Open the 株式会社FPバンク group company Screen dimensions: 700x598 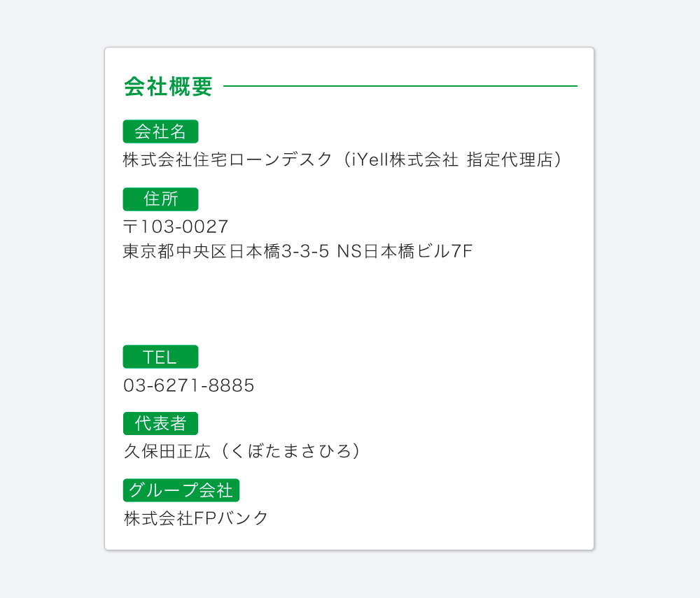point(196,518)
